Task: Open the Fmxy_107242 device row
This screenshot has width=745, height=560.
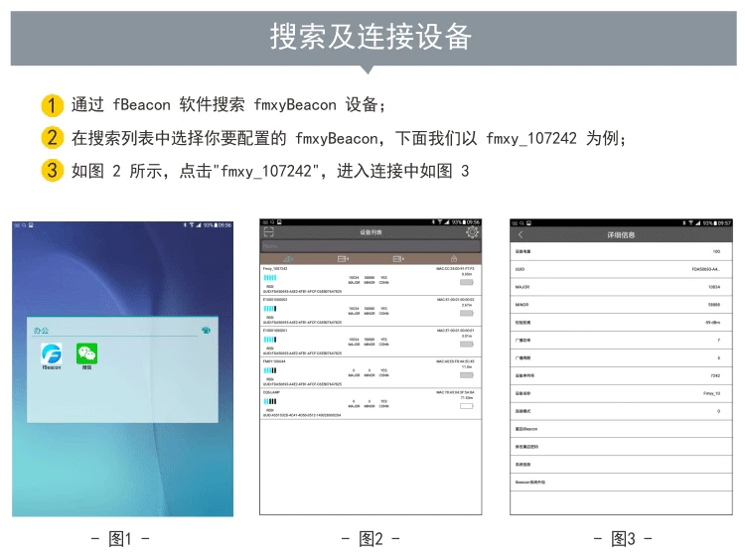Action: pyautogui.click(x=371, y=280)
